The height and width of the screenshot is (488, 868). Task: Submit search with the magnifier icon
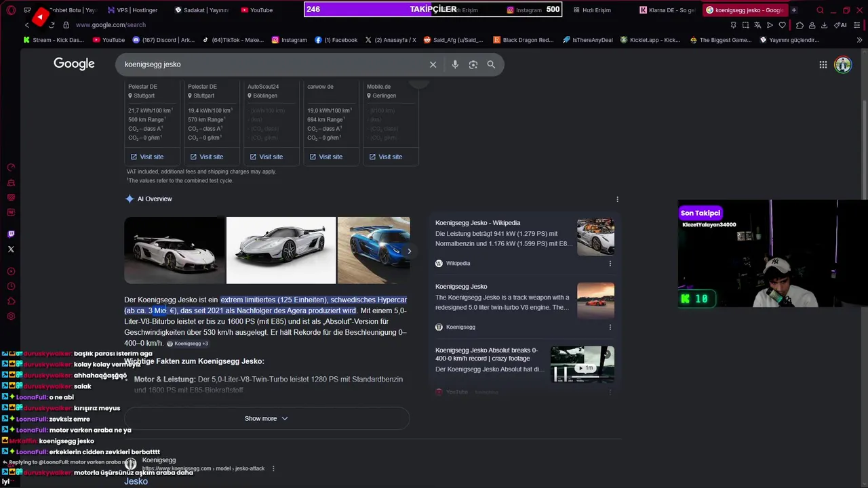click(x=491, y=64)
